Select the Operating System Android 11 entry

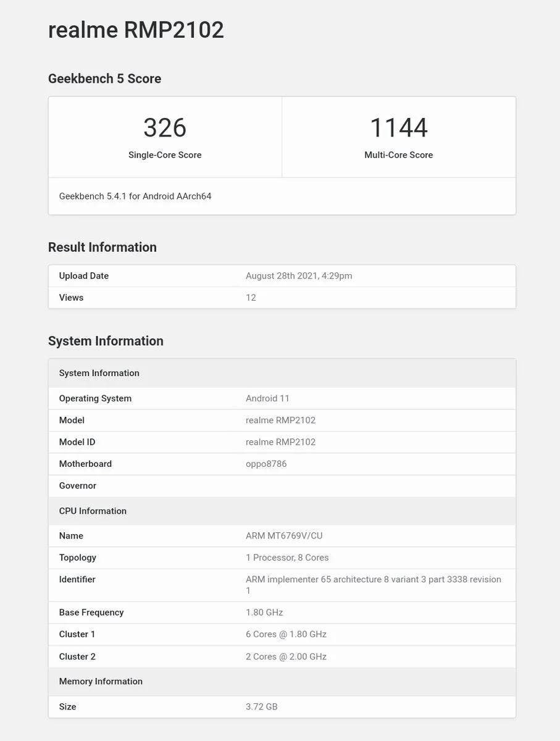pos(267,398)
